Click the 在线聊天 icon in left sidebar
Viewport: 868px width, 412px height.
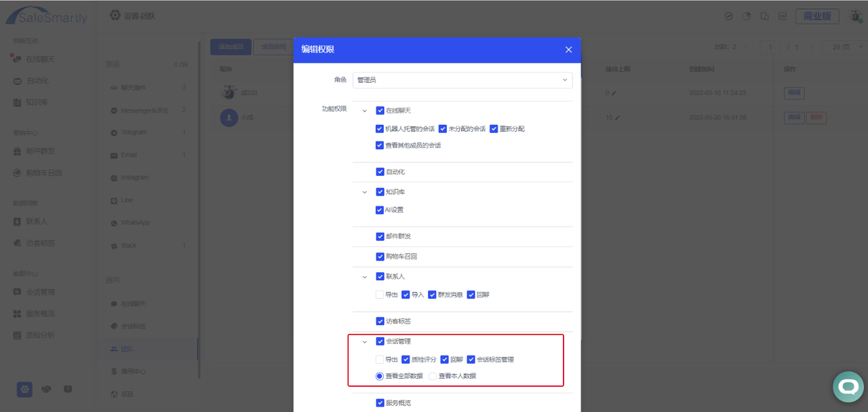click(x=17, y=59)
